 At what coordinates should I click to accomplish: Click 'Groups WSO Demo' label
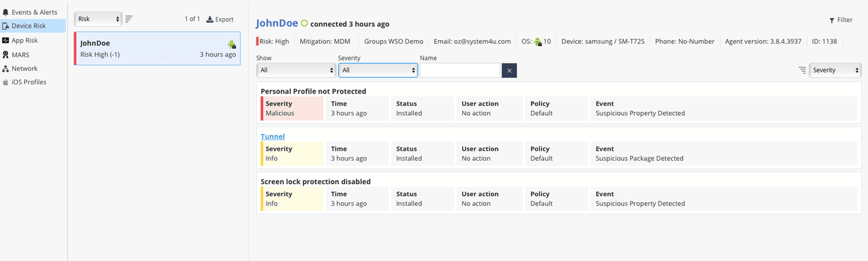[x=394, y=41]
